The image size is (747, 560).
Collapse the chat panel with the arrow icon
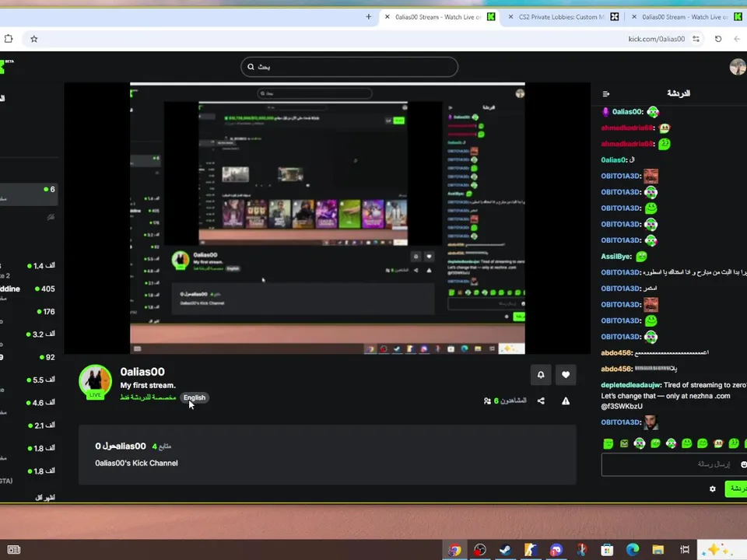click(606, 94)
